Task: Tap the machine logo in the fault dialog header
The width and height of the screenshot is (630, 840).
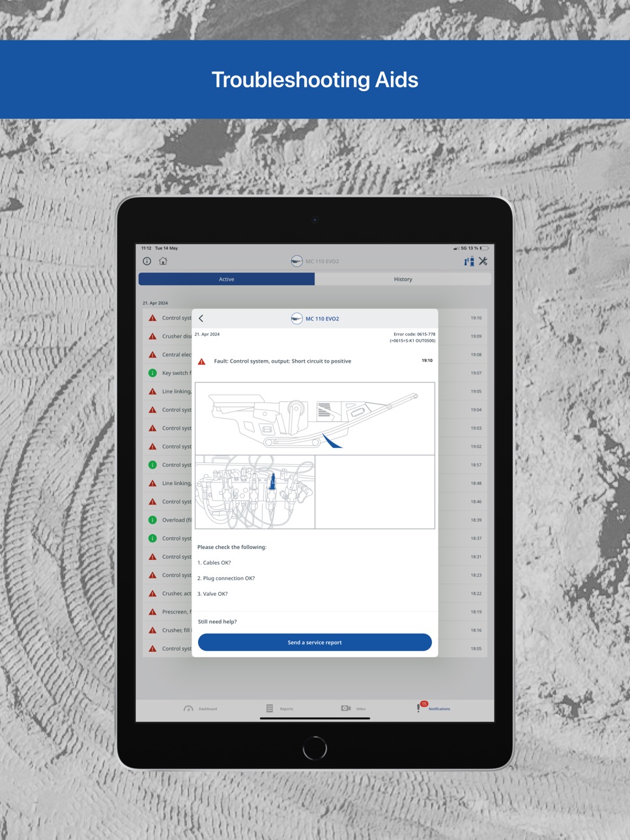Action: pyautogui.click(x=296, y=318)
